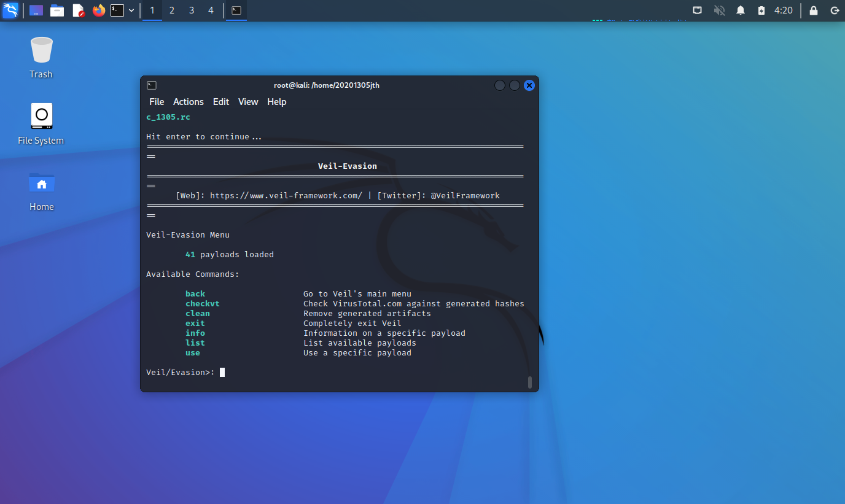Image resolution: width=845 pixels, height=504 pixels.
Task: Click the 'Veil-Evasion' banner heading
Action: click(348, 166)
